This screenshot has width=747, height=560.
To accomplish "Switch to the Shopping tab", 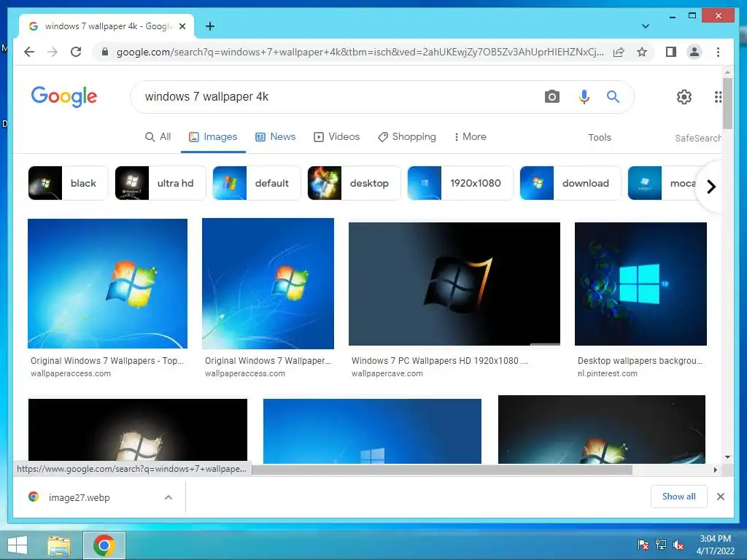I will pos(407,136).
